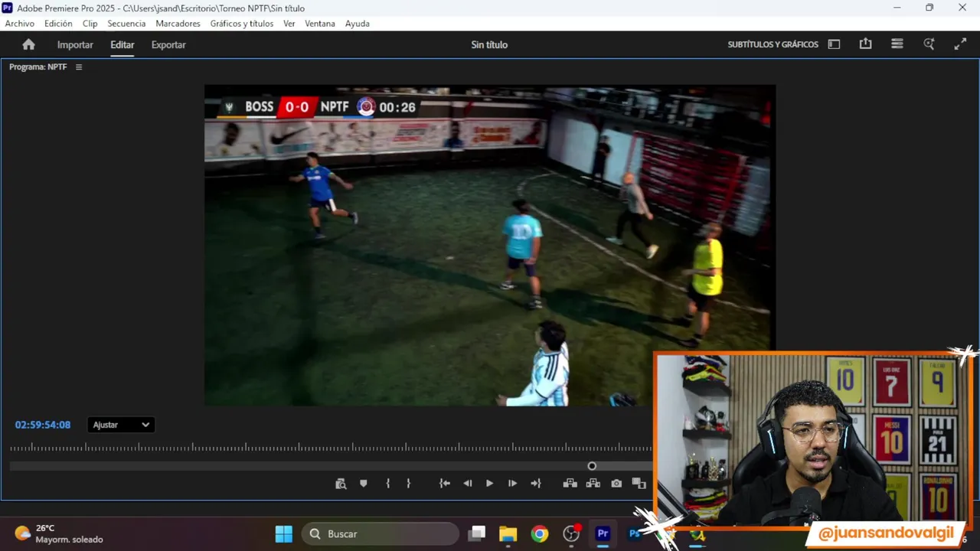The image size is (980, 551).
Task: Open OBS Studio from taskbar
Action: pos(571,533)
